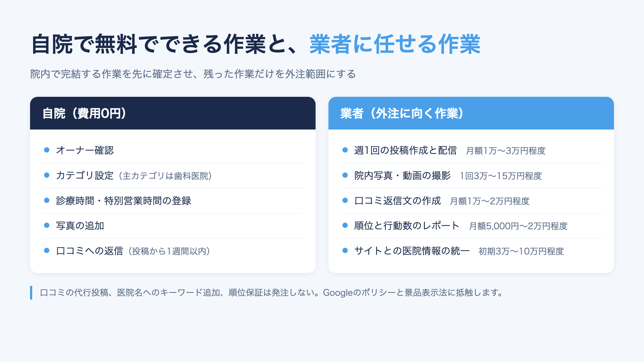Click the bullet dot beside 順位と行動数のレポート
The height and width of the screenshot is (362, 644).
(345, 225)
